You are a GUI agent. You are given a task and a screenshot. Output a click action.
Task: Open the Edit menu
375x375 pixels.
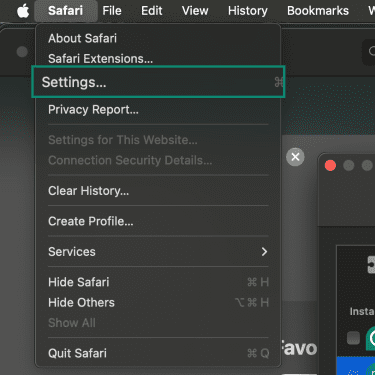coord(151,11)
